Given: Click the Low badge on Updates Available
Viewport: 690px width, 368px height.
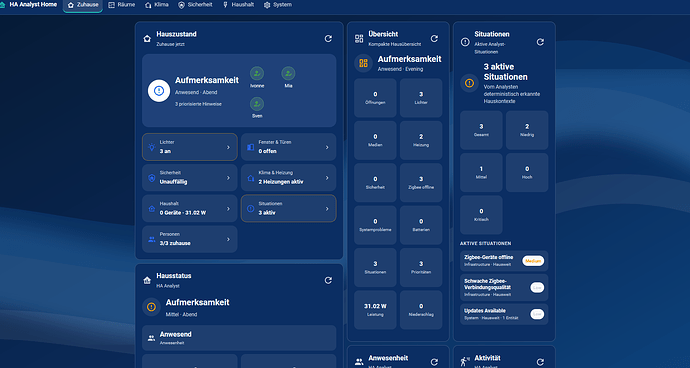Looking at the screenshot, I should (x=537, y=314).
